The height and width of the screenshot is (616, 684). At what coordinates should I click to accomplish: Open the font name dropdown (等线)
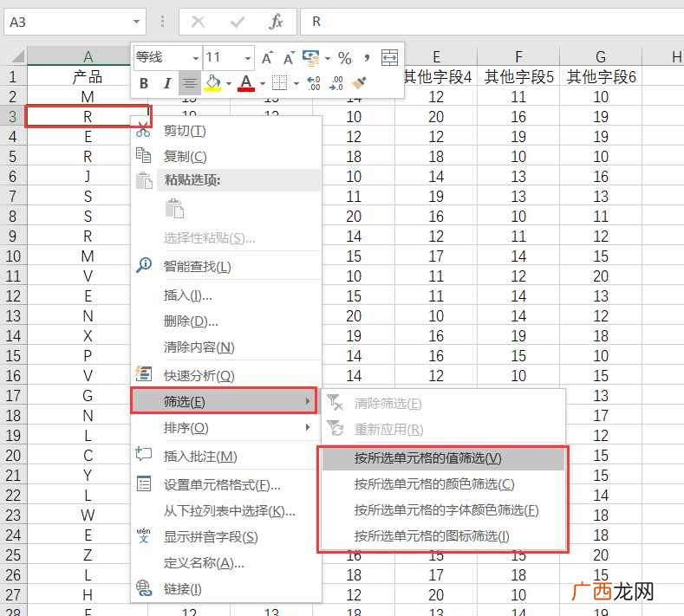tap(196, 58)
